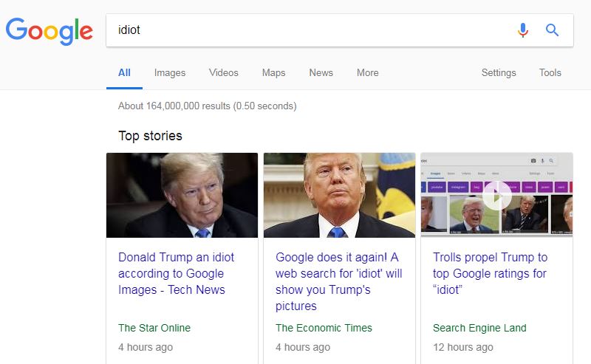Go to the News tab
This screenshot has width=591, height=364.
321,72
